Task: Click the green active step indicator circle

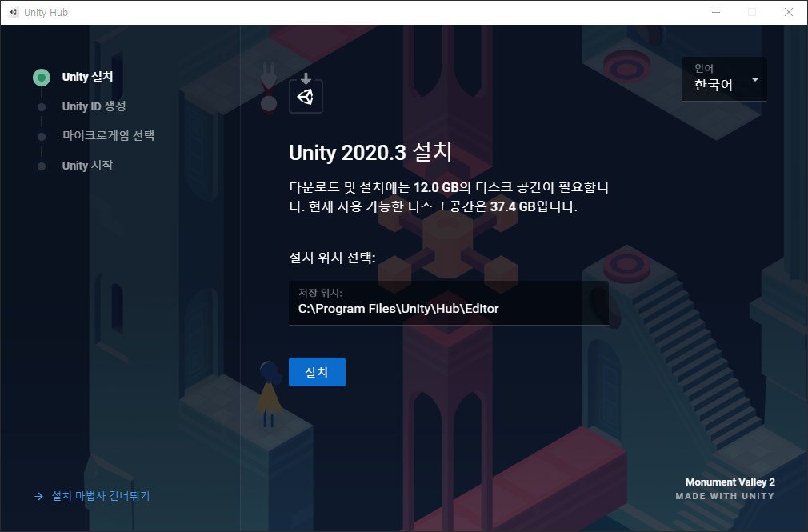Action: tap(42, 78)
